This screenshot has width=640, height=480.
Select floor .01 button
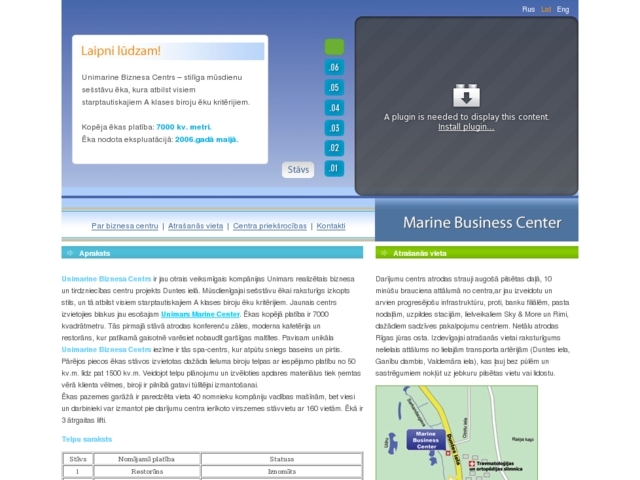(334, 168)
